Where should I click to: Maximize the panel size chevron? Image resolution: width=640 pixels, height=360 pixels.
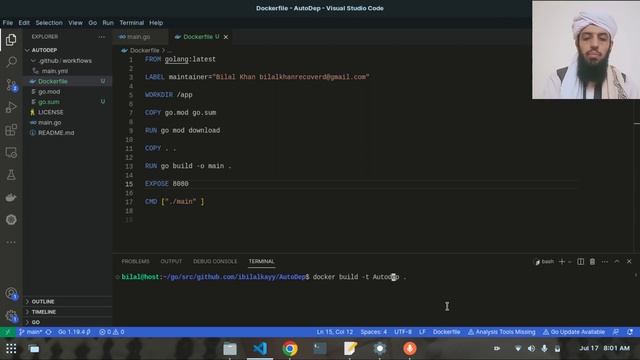pyautogui.click(x=617, y=262)
